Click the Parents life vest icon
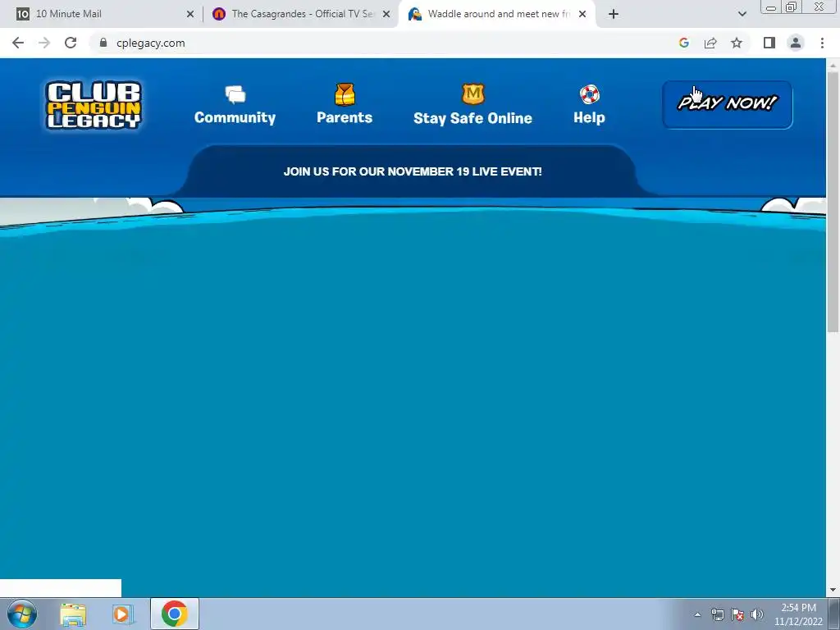The width and height of the screenshot is (840, 630). click(x=345, y=94)
